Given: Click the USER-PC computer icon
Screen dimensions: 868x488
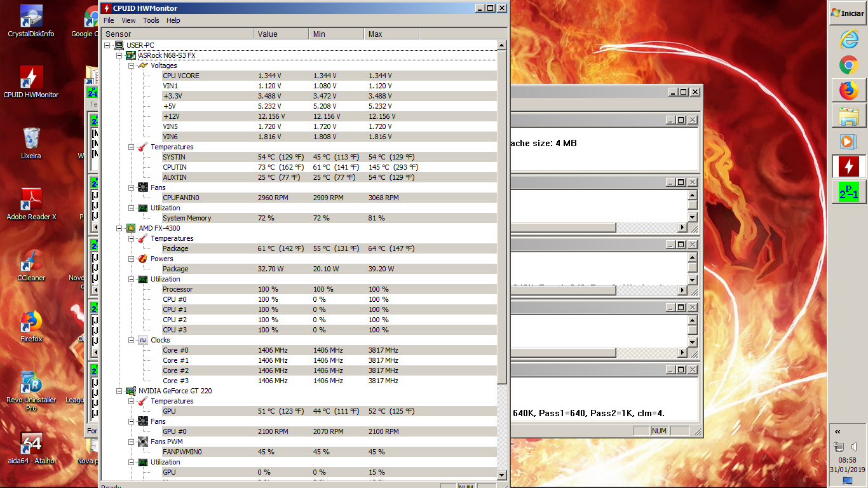Looking at the screenshot, I should click(x=119, y=45).
